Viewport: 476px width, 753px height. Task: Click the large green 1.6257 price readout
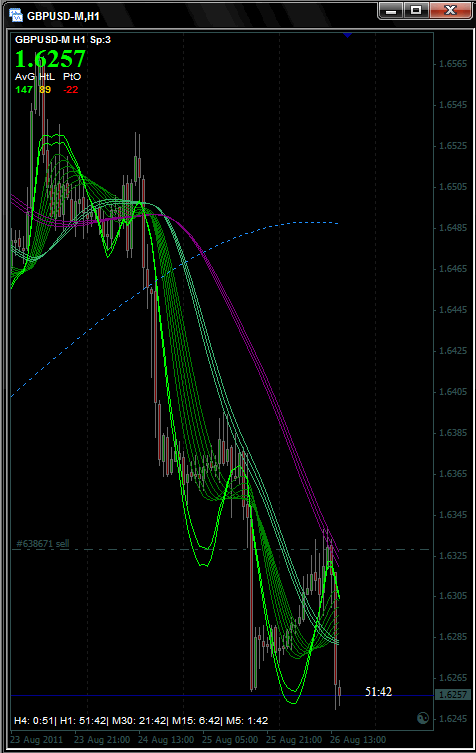50,59
